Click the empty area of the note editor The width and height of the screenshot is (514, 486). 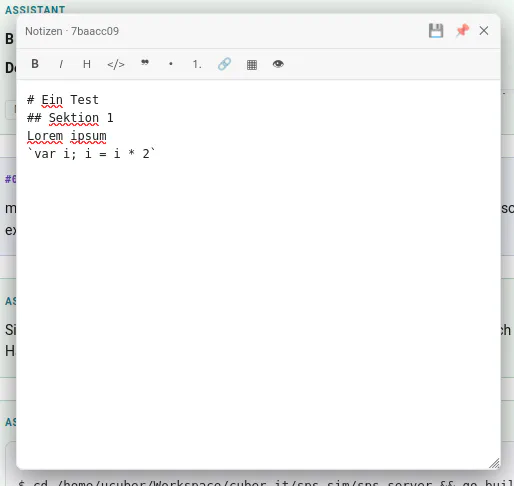point(258,300)
